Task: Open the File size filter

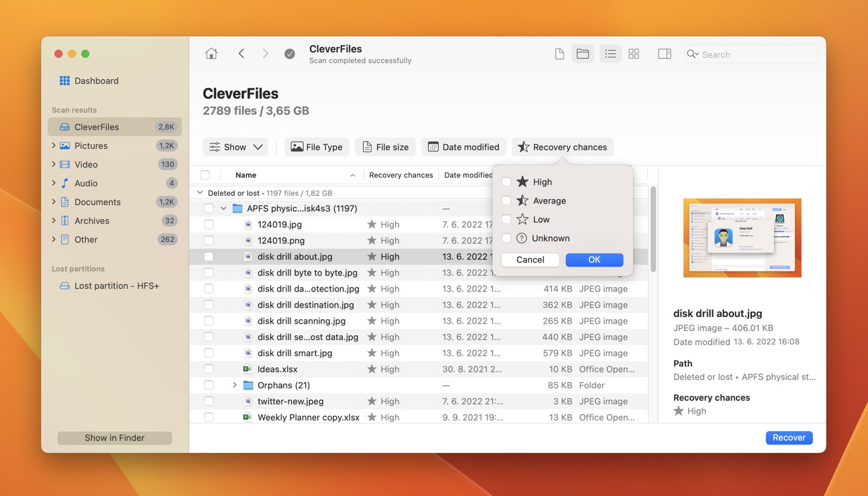Action: [386, 147]
